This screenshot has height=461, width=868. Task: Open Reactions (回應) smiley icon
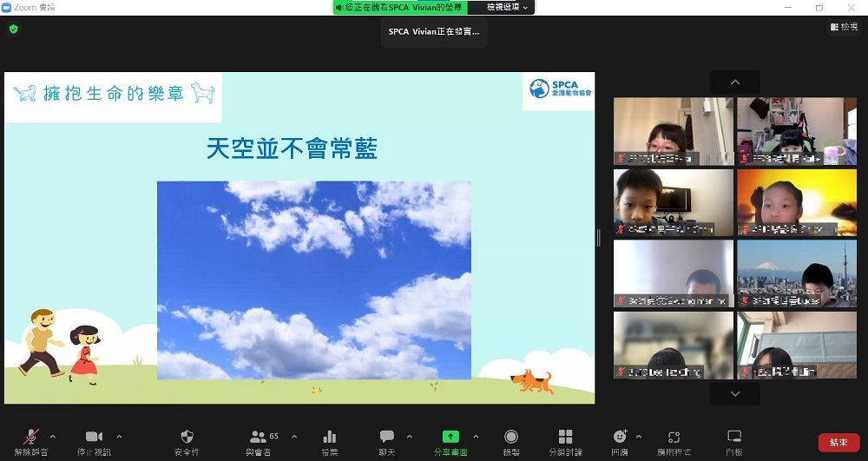tap(620, 441)
